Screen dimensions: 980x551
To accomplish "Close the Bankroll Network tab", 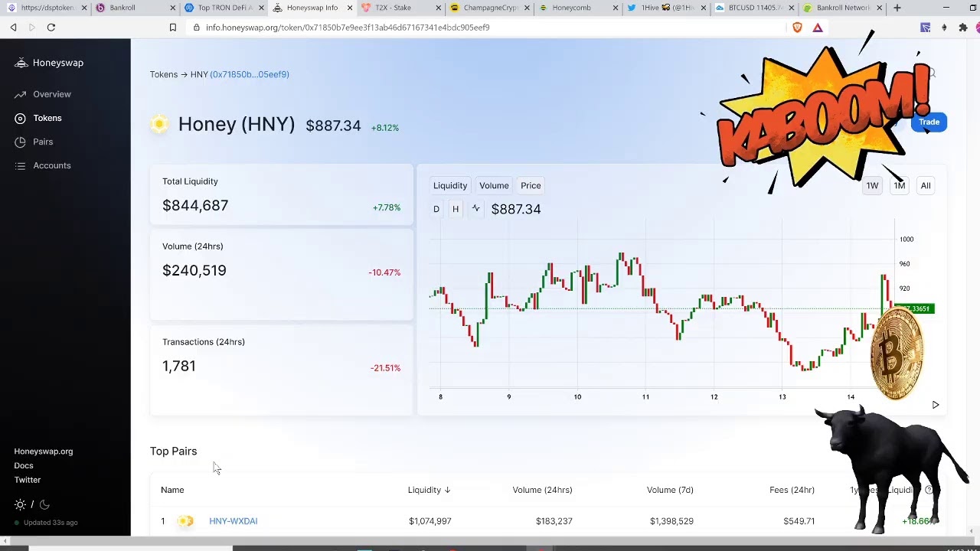I will pos(880,8).
